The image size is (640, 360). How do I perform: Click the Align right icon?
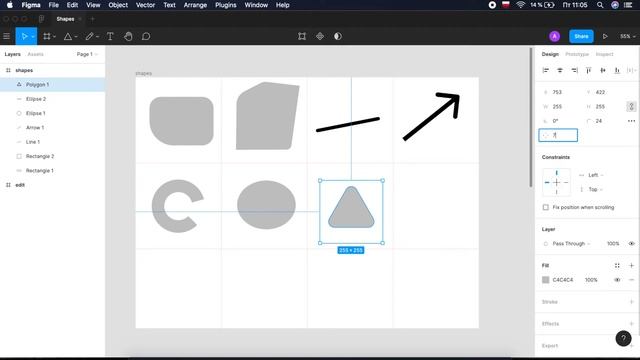(x=574, y=70)
